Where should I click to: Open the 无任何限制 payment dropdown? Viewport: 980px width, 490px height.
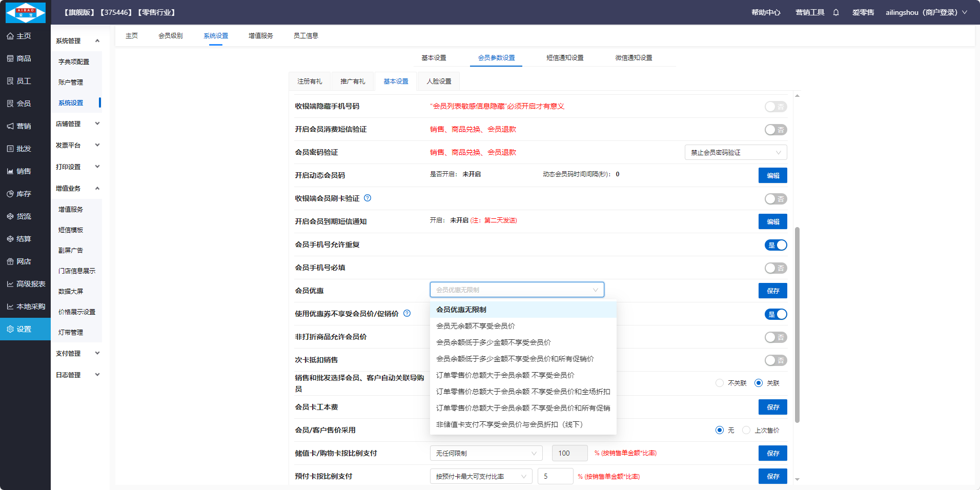(x=485, y=453)
